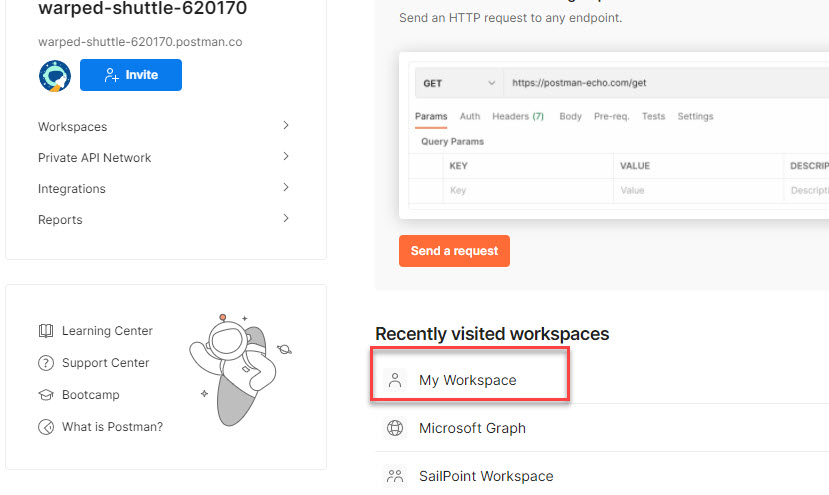This screenshot has height=495, width=829.
Task: Click the Value input cell
Action: (x=698, y=190)
